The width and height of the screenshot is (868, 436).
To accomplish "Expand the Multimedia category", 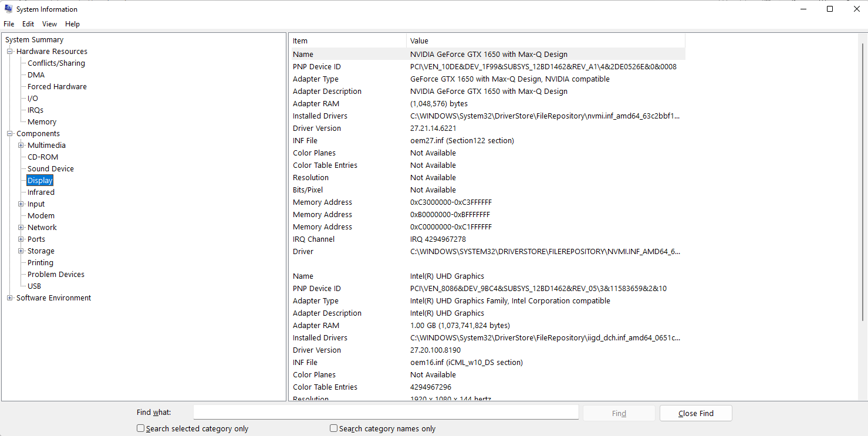I will click(21, 146).
